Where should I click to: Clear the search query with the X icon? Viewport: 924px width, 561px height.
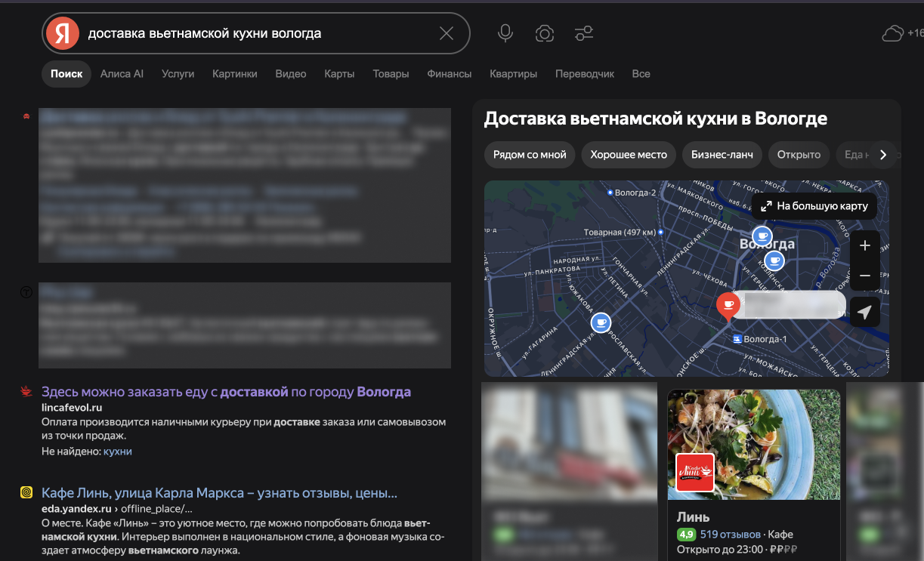447,33
